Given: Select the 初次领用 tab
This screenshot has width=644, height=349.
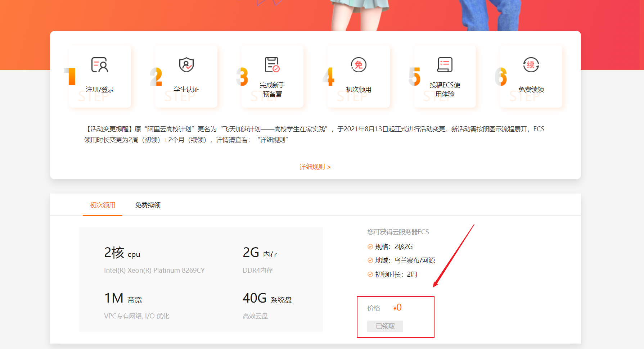Looking at the screenshot, I should [102, 205].
